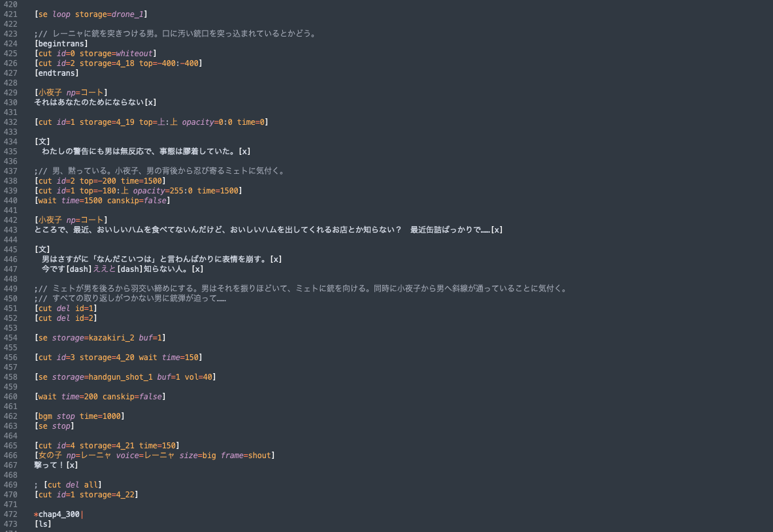The image size is (773, 532).
Task: Click the [ls] tag on line 473
Action: 43,524
